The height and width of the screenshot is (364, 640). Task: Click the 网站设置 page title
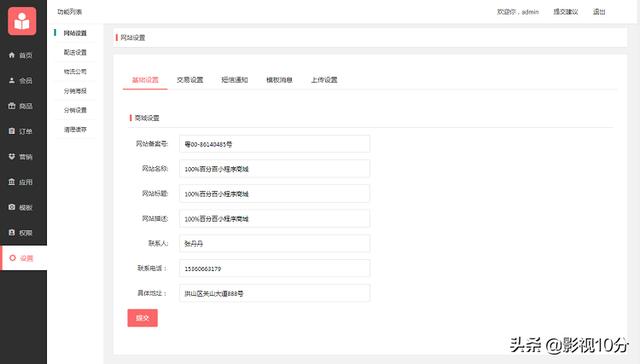pos(133,38)
